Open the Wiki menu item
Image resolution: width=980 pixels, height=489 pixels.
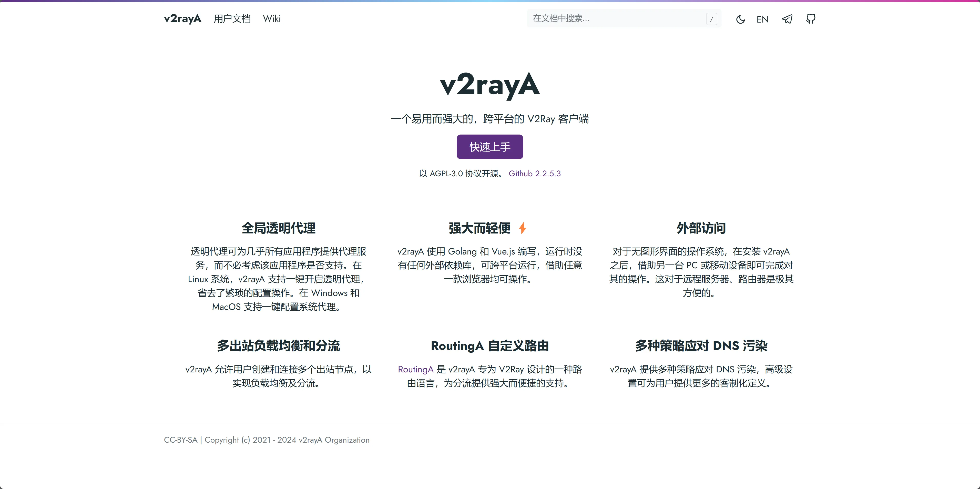[x=272, y=19]
